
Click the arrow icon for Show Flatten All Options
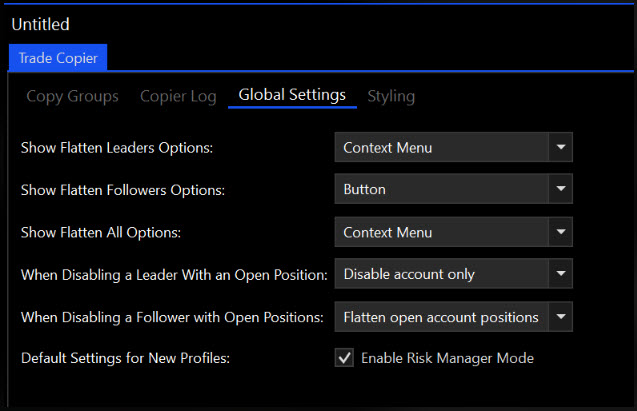tap(560, 232)
